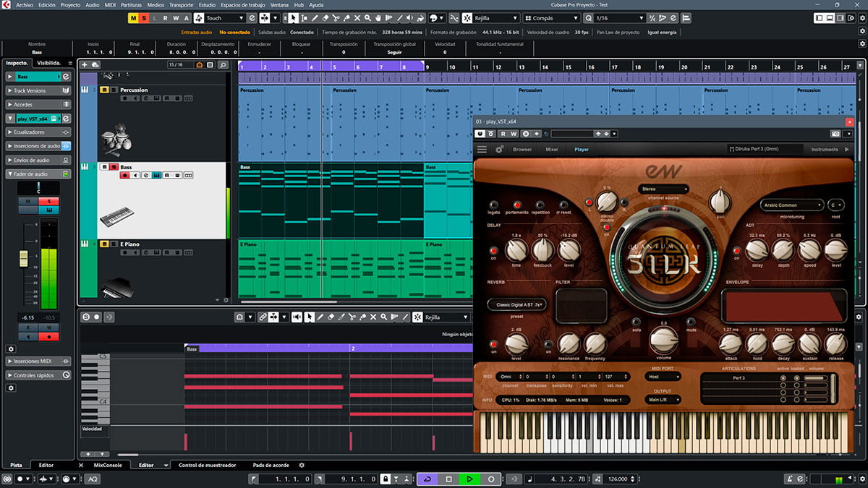Open the 1/16 quantize preset dropdown
This screenshot has width=868, height=488.
click(x=619, y=17)
